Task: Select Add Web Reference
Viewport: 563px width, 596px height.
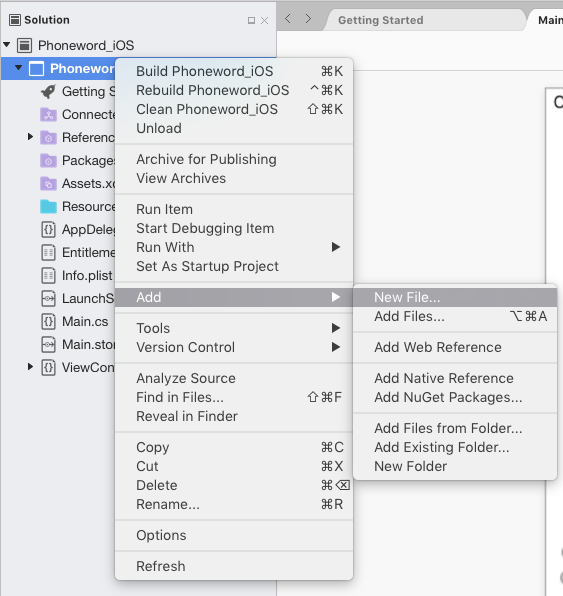Action: tap(455, 347)
